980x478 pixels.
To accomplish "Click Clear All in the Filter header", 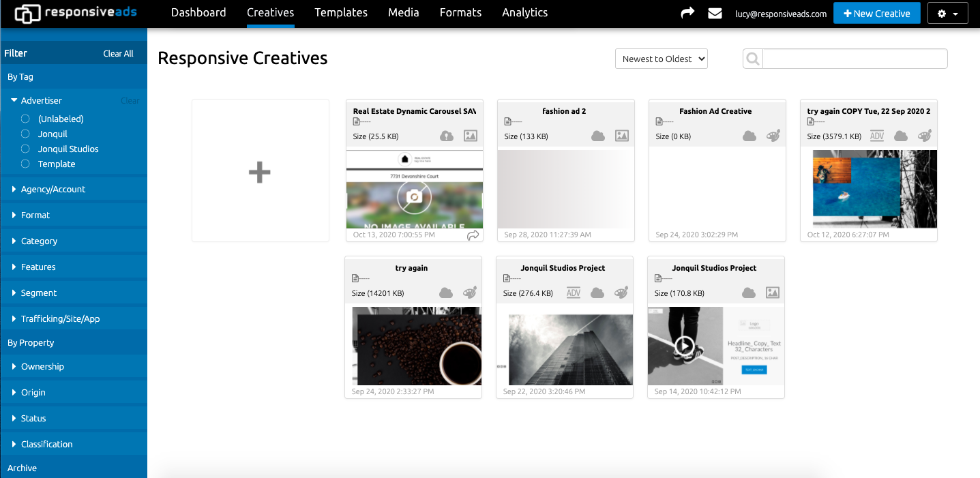I will pyautogui.click(x=119, y=53).
